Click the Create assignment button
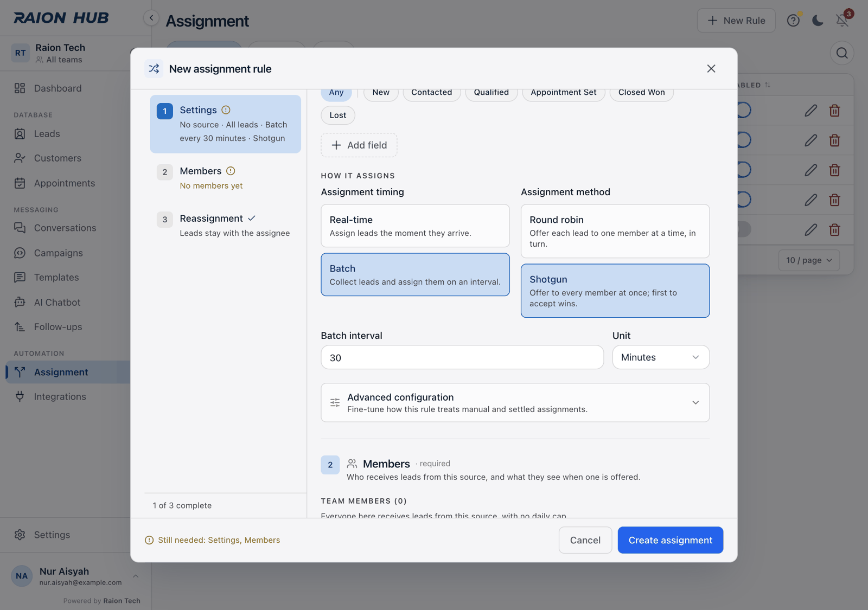 tap(671, 540)
